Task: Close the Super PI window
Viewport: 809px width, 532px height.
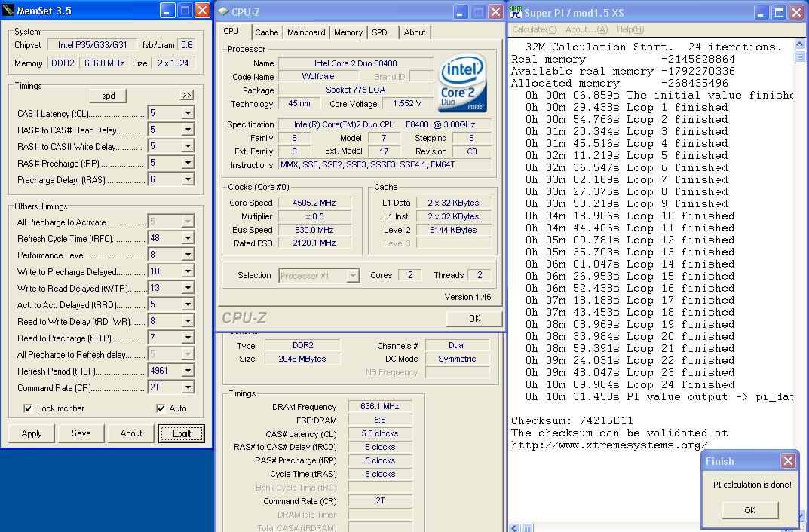Action: 797,12
